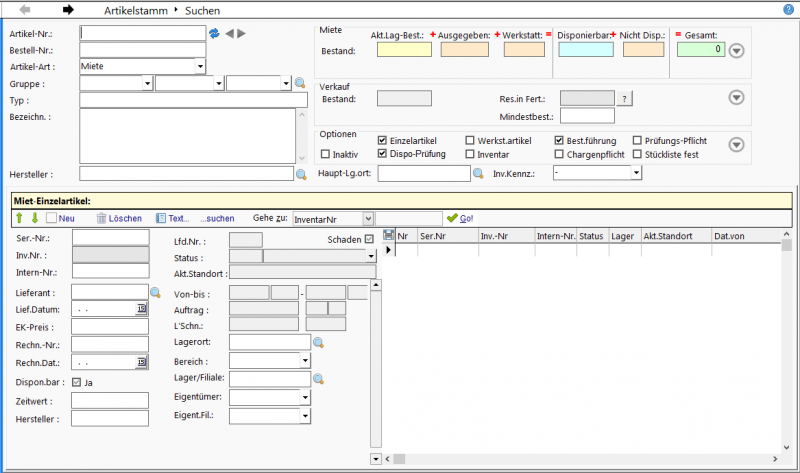This screenshot has height=473, width=800.
Task: Open help via the question mark icon
Action: (788, 9)
